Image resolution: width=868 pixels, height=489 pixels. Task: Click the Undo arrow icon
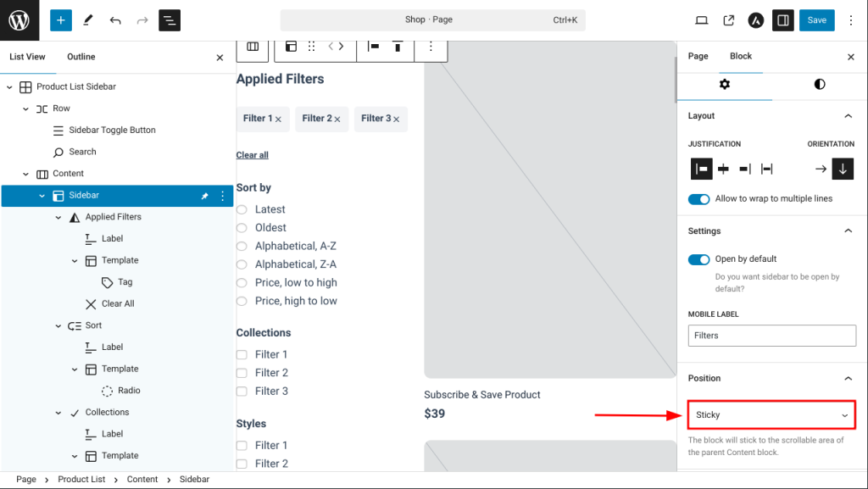click(115, 20)
